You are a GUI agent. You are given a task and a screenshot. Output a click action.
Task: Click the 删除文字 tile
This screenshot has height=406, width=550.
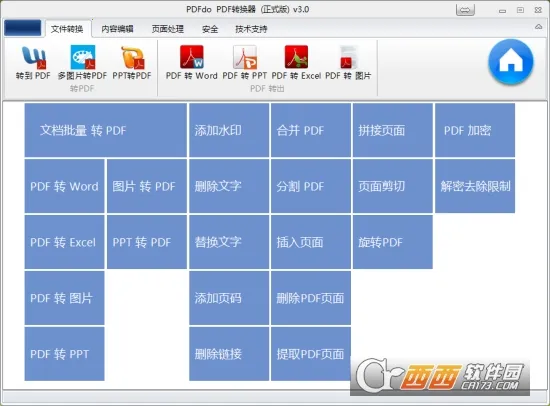[x=229, y=186]
